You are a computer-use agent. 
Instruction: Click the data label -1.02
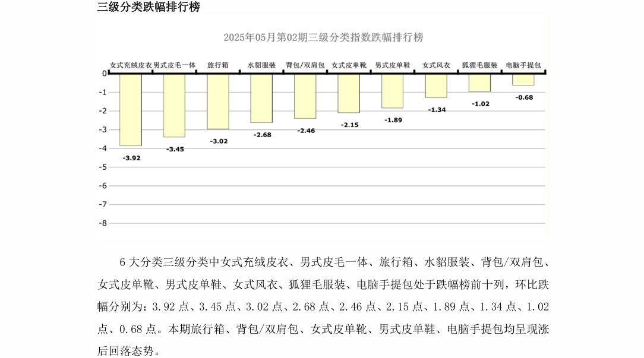(481, 104)
